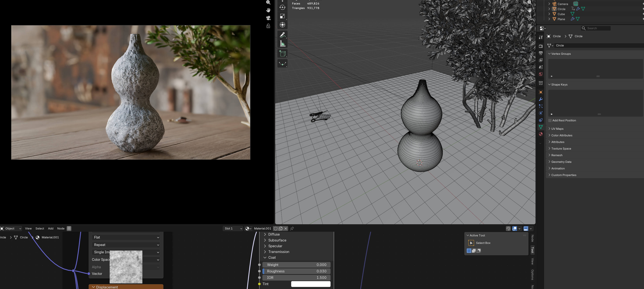Click the pan hand icon in render view
This screenshot has height=289, width=644.
268,10
